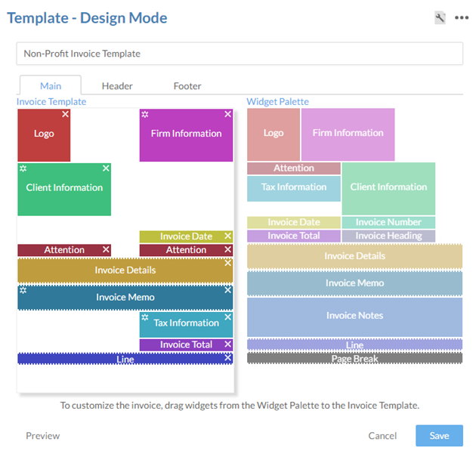This screenshot has height=460, width=476.
Task: Delete the Line widget from template
Action: point(227,359)
